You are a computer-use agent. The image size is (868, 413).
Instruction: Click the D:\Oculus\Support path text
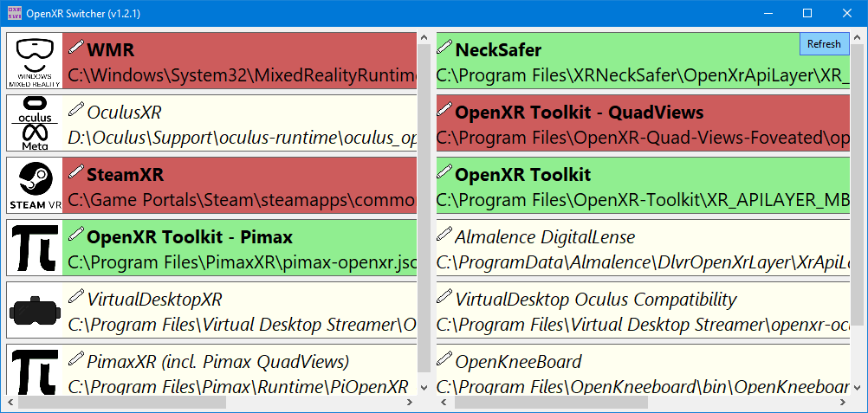242,139
